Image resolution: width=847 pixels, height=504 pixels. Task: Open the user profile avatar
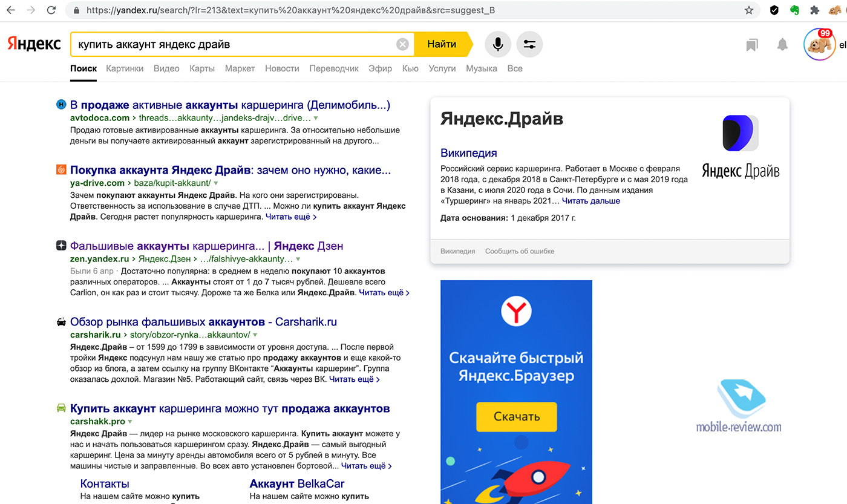tap(820, 45)
